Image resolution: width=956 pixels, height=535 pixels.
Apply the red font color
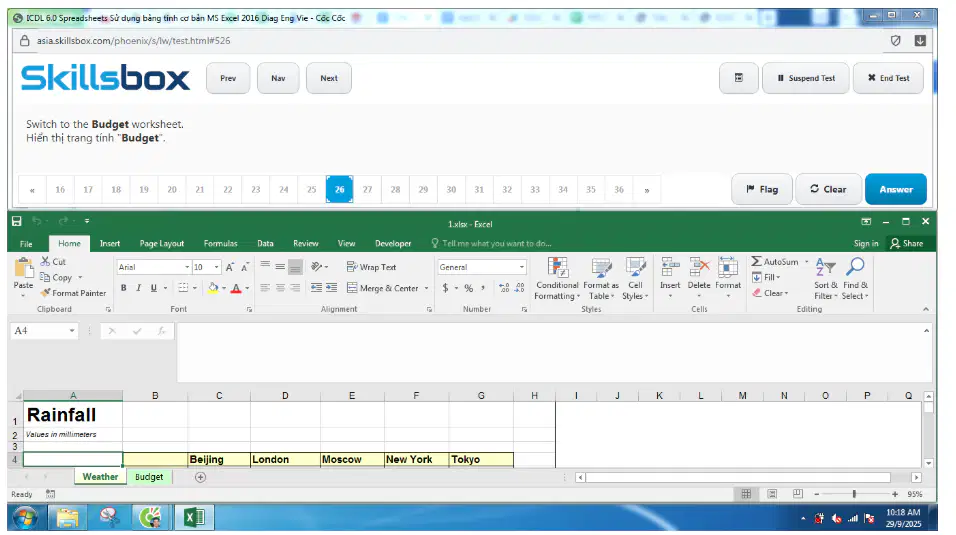(x=237, y=288)
